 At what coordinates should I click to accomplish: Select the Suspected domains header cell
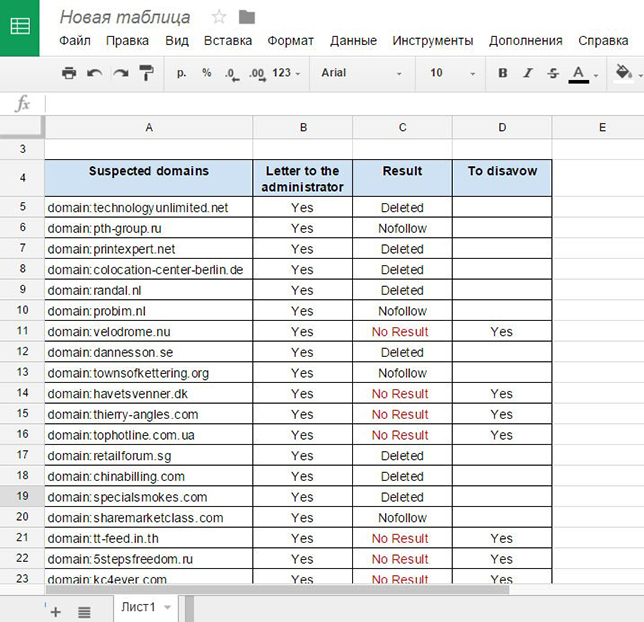[x=149, y=178]
